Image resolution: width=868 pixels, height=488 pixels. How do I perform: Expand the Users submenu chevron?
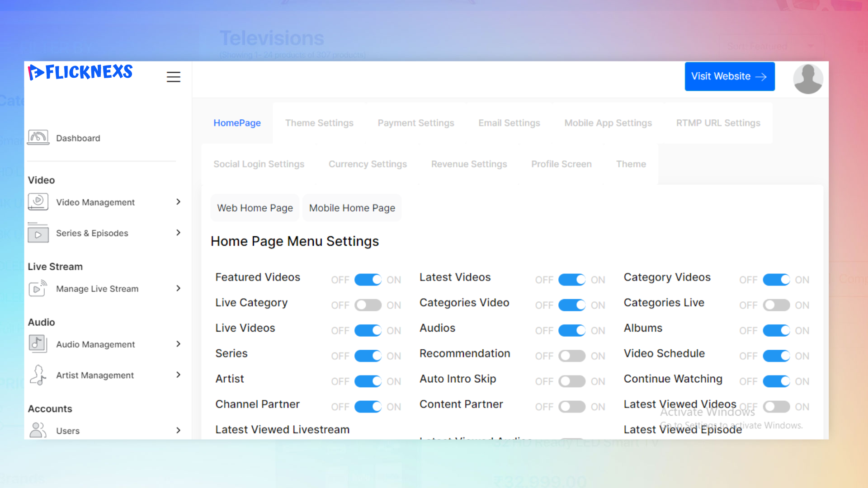[178, 430]
